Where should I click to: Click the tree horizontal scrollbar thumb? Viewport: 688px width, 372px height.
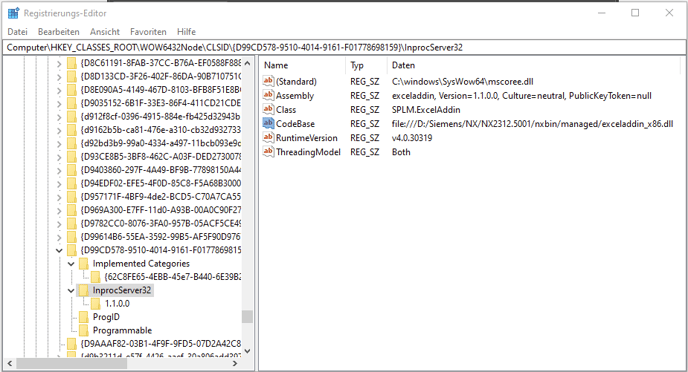[x=72, y=363]
